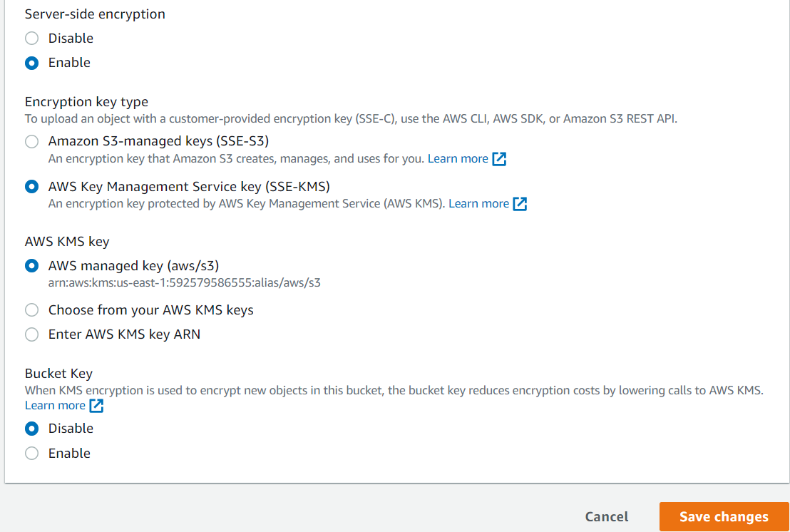
Task: Open Learn more for AWS KMS encryption
Action: (x=478, y=203)
